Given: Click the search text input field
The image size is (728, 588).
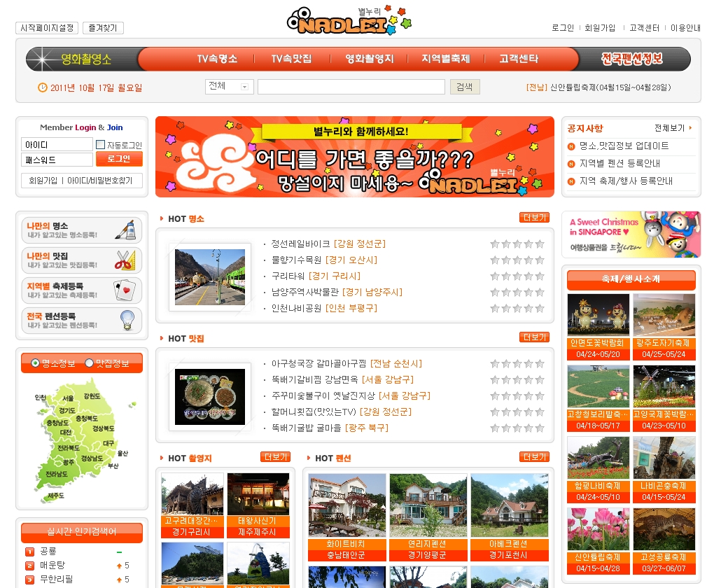Looking at the screenshot, I should pos(351,87).
